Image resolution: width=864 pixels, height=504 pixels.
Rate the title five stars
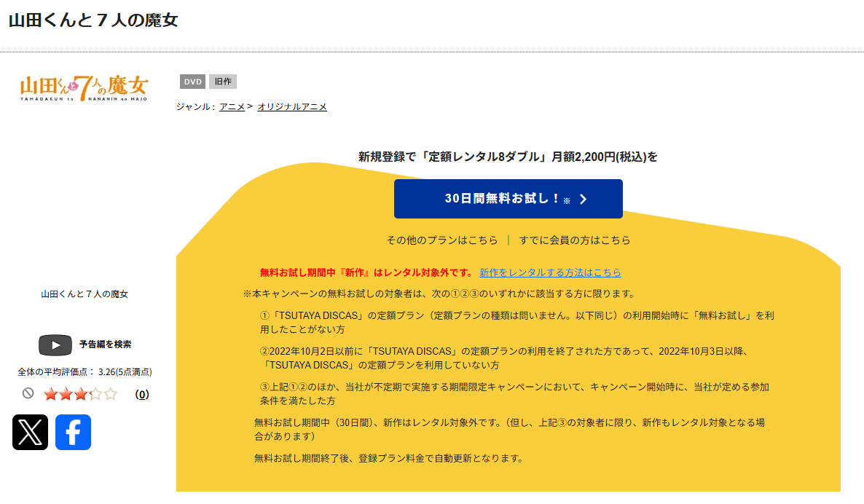coord(111,394)
